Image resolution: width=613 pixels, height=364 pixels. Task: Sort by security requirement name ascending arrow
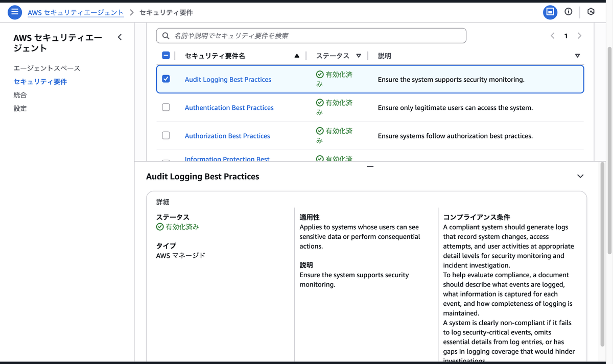click(297, 56)
